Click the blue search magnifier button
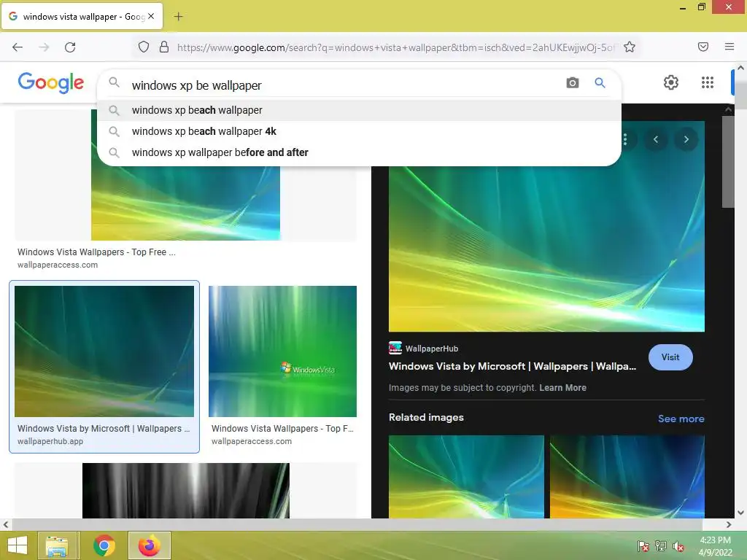This screenshot has width=747, height=560. coord(600,83)
